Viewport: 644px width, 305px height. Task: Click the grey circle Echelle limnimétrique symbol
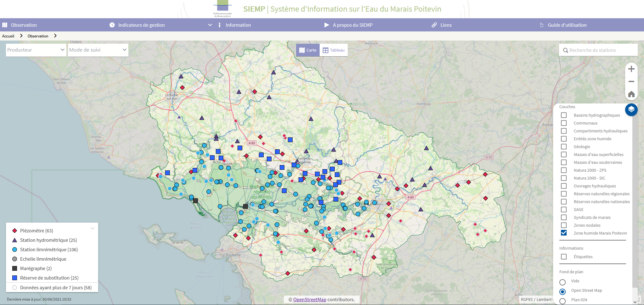pyautogui.click(x=14, y=259)
